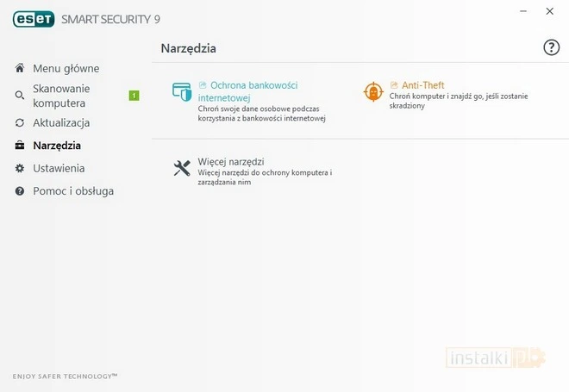Viewport: 569px width, 392px height.
Task: Click the Aktualizacja refresh icon
Action: 20,123
